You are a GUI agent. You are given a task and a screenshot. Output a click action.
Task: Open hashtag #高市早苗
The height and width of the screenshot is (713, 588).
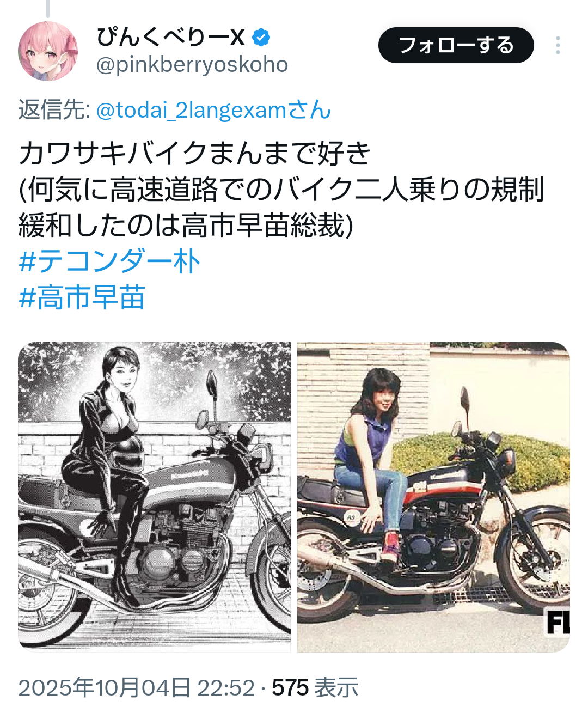coord(82,297)
